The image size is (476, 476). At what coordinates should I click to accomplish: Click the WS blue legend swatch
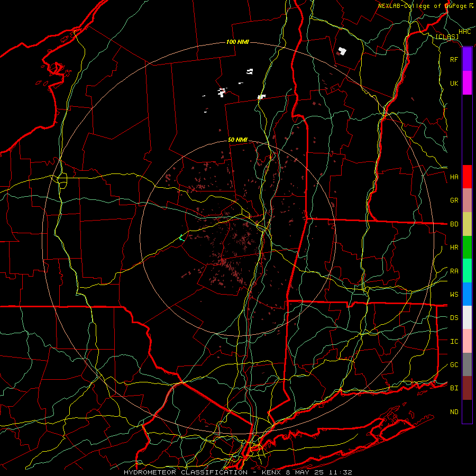pyautogui.click(x=467, y=294)
